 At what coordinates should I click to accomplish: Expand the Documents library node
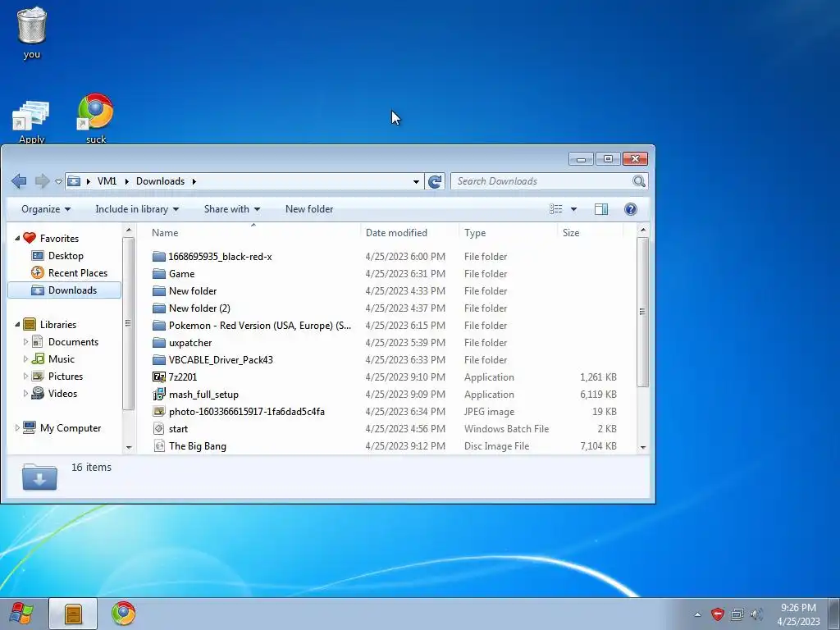[x=25, y=341]
